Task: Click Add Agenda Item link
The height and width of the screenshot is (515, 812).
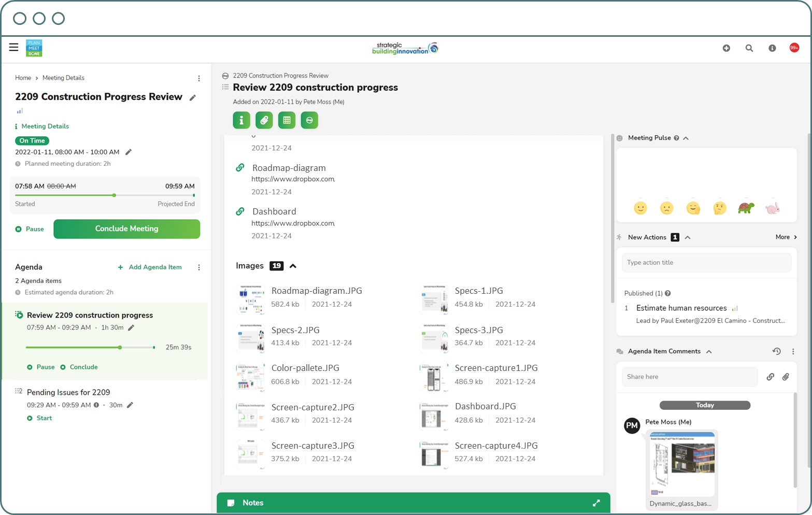Action: (x=150, y=267)
